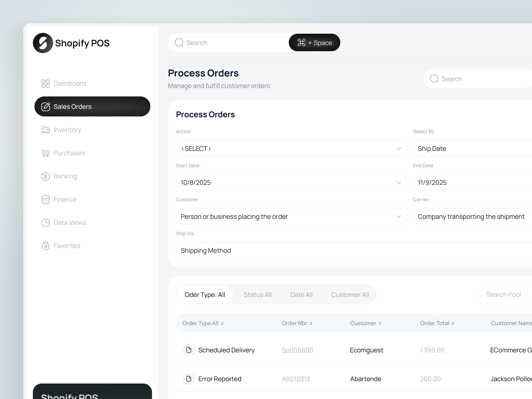Open the Carrier dropdown field

click(473, 216)
